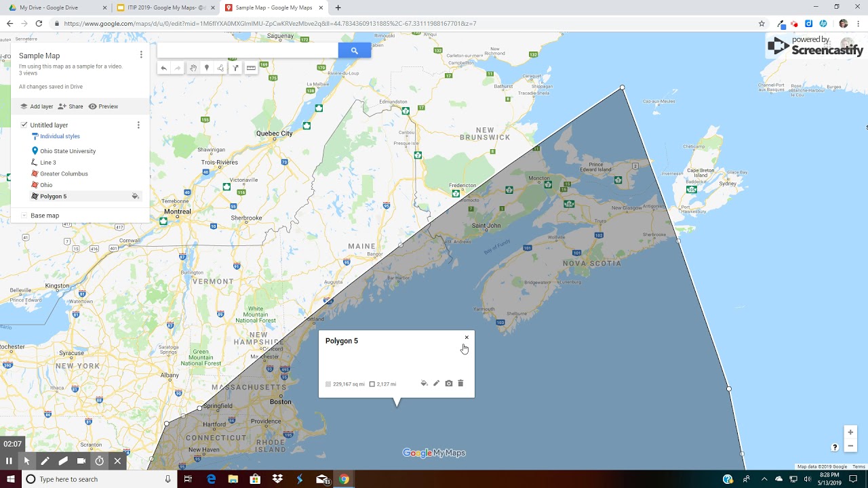Close the Screencastify drawing toolbar
The height and width of the screenshot is (488, 868).
pos(117,461)
